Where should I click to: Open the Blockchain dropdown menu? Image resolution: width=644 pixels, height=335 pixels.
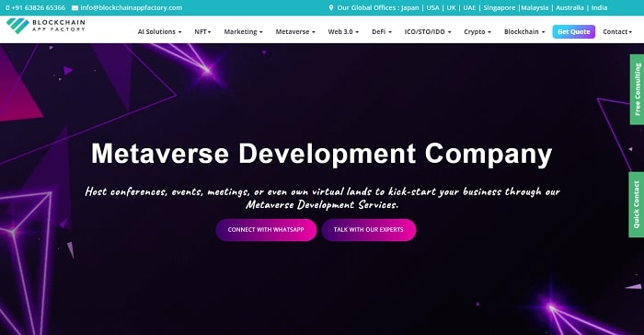click(524, 31)
